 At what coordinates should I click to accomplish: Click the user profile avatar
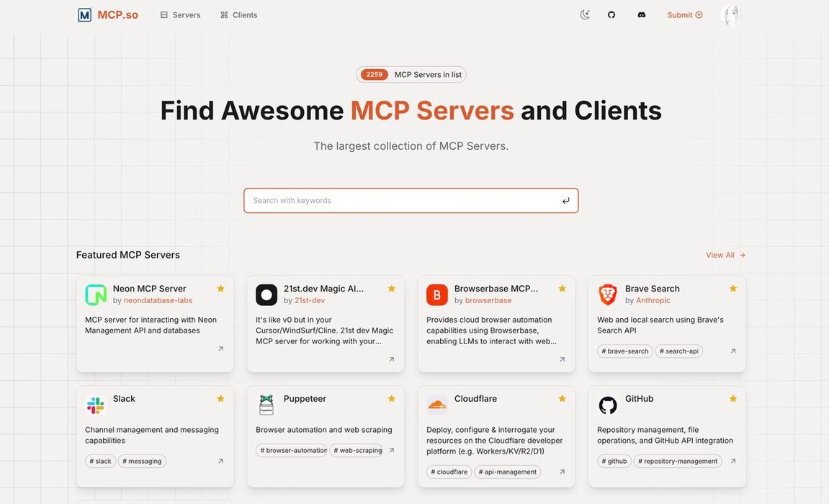coord(731,15)
